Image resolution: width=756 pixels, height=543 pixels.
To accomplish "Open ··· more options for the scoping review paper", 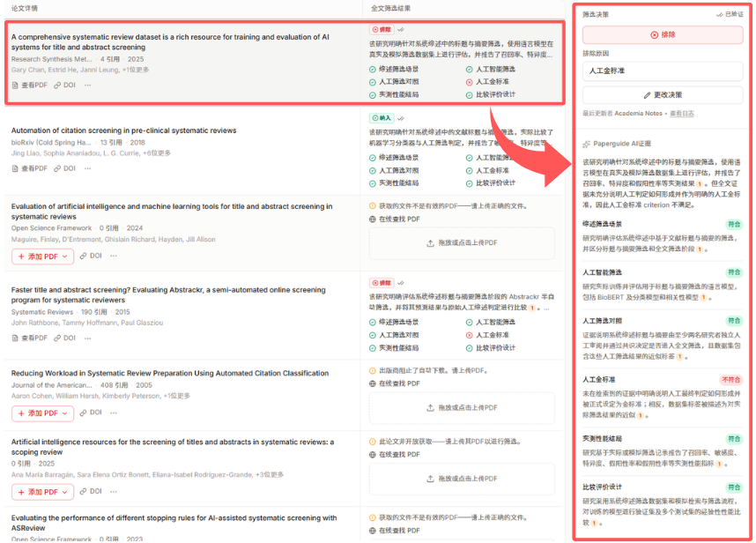I will pyautogui.click(x=114, y=491).
